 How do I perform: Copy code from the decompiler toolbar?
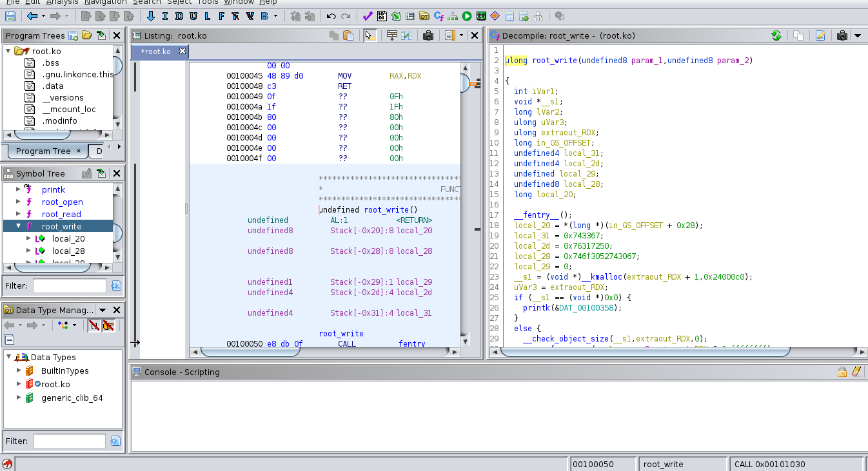click(798, 35)
